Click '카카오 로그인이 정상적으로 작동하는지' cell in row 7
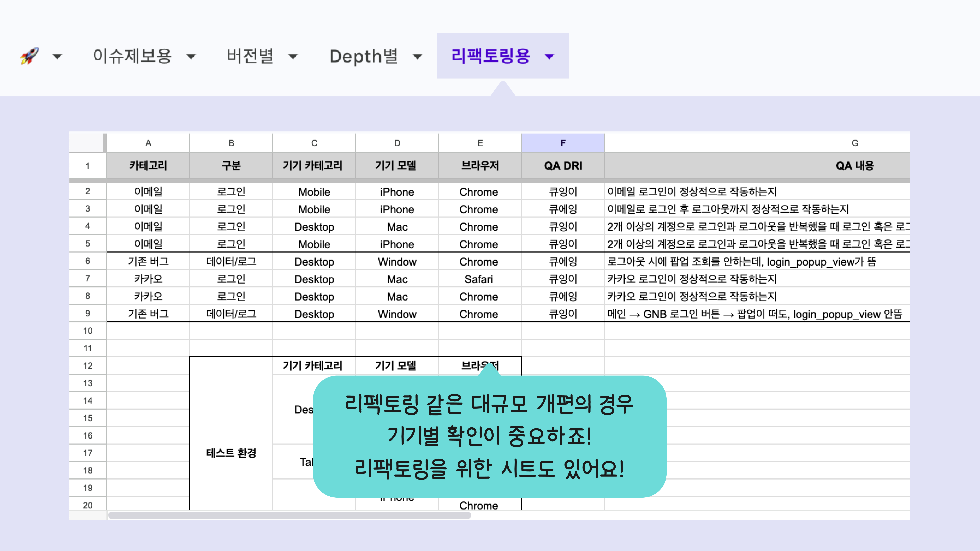The width and height of the screenshot is (980, 551). pos(757,279)
